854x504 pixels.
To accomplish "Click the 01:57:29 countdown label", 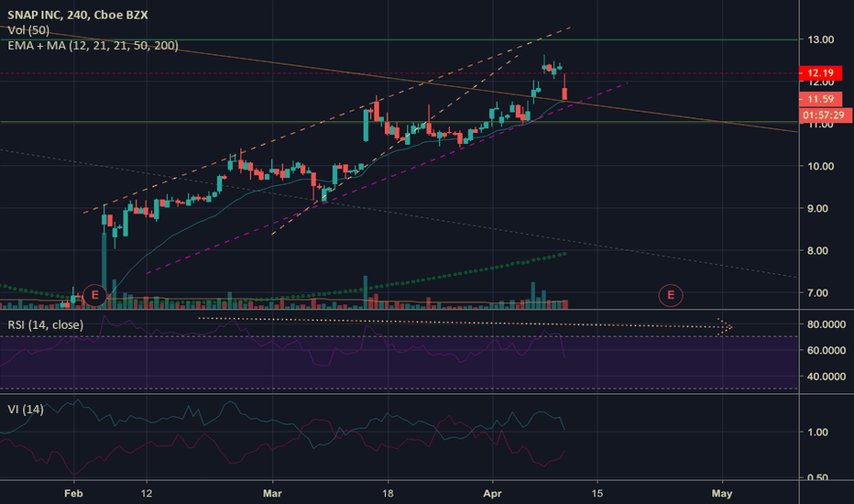I will pos(825,115).
